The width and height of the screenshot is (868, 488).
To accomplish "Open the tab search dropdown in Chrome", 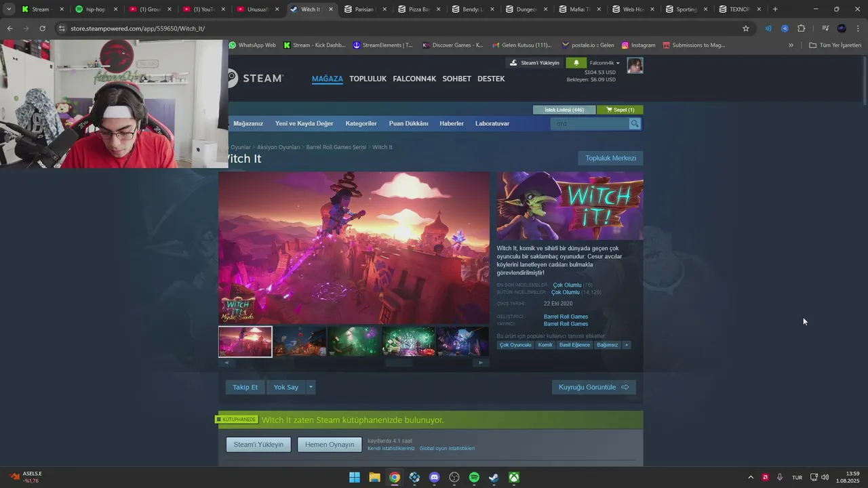I will 8,9.
